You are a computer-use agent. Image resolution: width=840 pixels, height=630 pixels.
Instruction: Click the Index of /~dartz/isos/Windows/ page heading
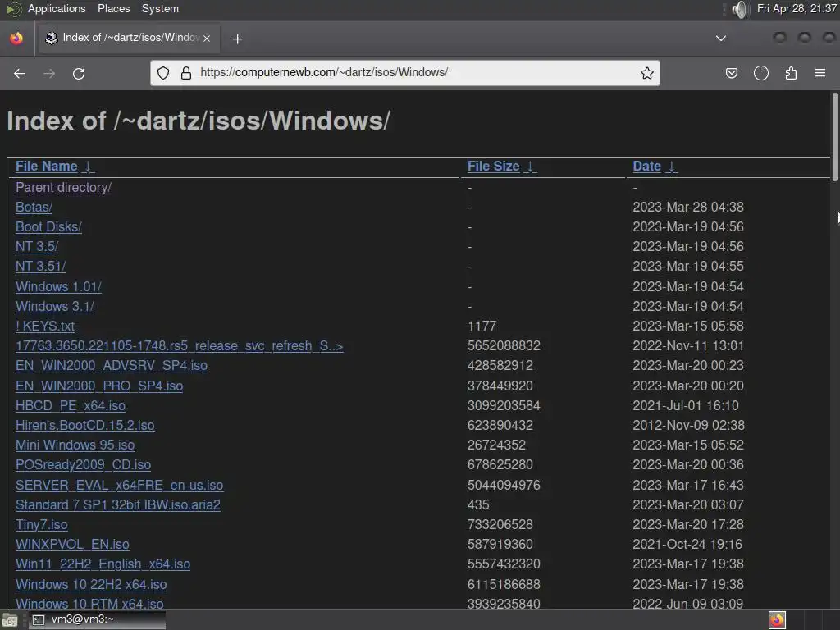199,121
